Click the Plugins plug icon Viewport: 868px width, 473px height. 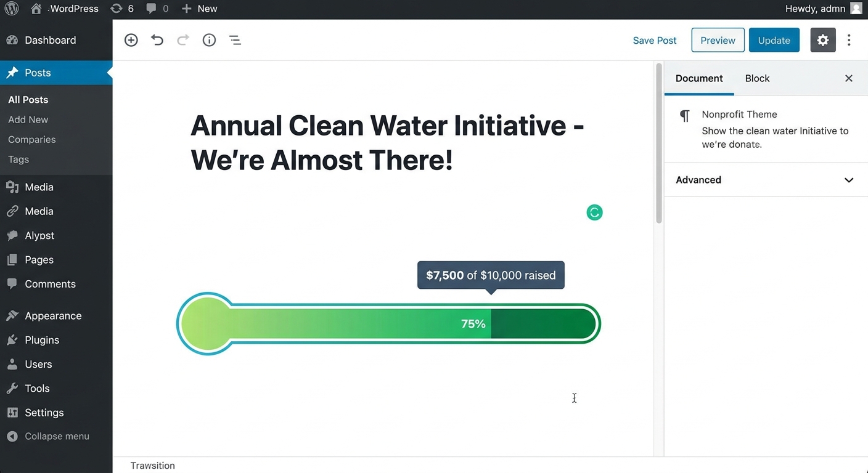[12, 340]
